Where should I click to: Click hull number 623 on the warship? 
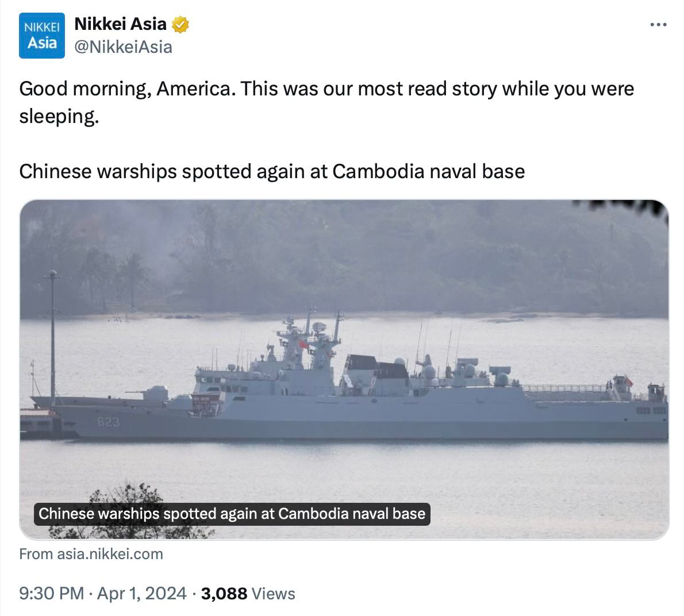coord(108,422)
